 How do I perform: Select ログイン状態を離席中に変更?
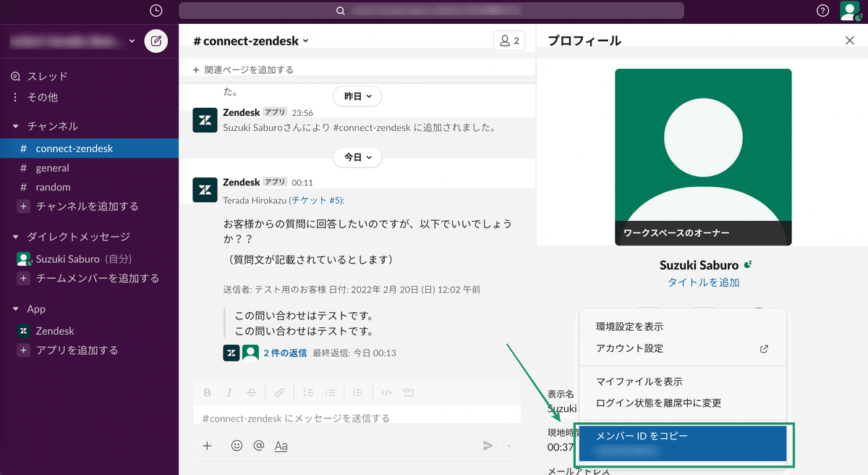(682, 403)
